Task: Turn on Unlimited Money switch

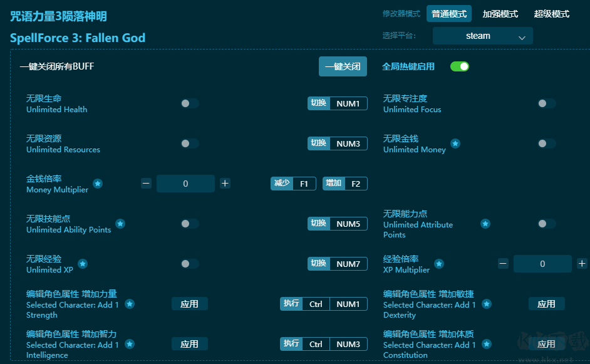Action: pyautogui.click(x=547, y=143)
